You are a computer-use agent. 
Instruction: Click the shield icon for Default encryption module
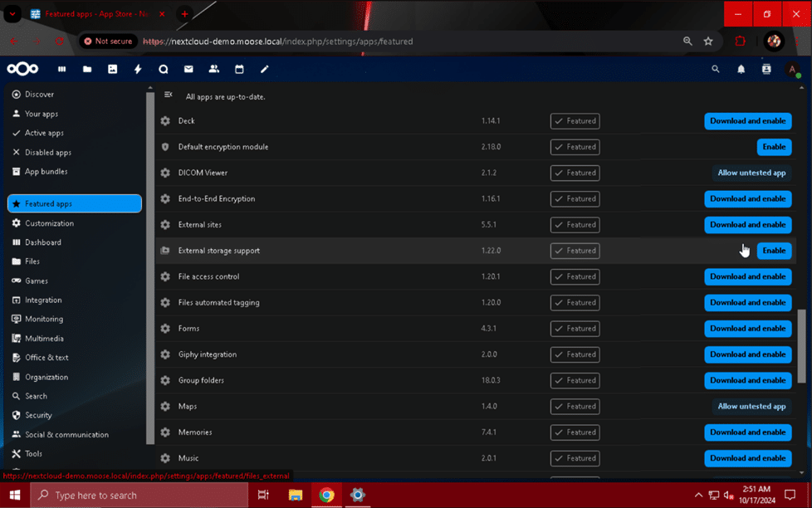(x=165, y=147)
